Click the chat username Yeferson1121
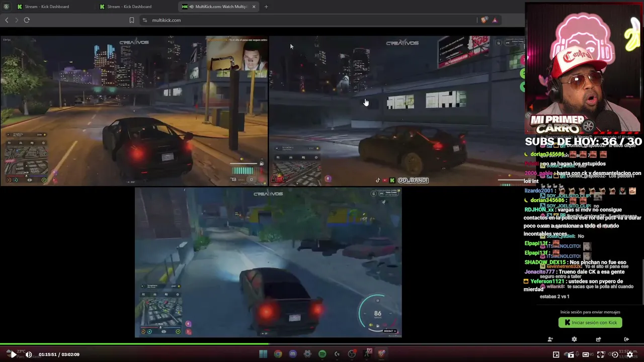This screenshot has height=362, width=644. pyautogui.click(x=547, y=282)
